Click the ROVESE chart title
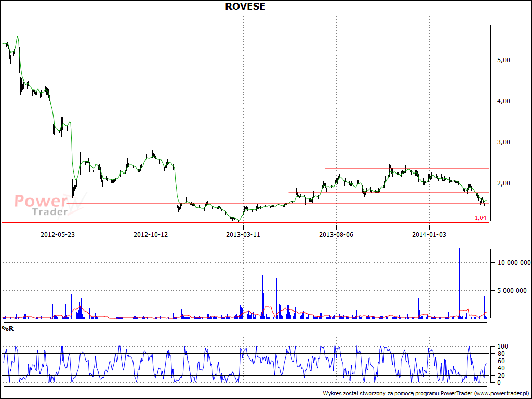 tap(245, 6)
